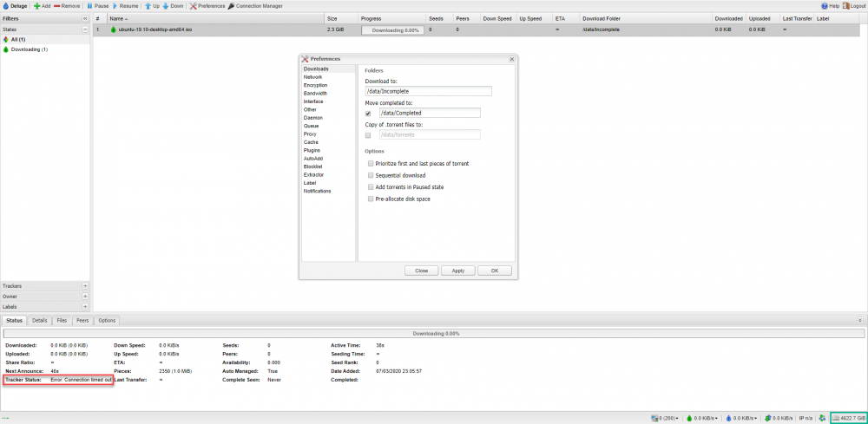Viewport: 868px width, 424px height.
Task: Switch to the Files tab
Action: tap(62, 320)
